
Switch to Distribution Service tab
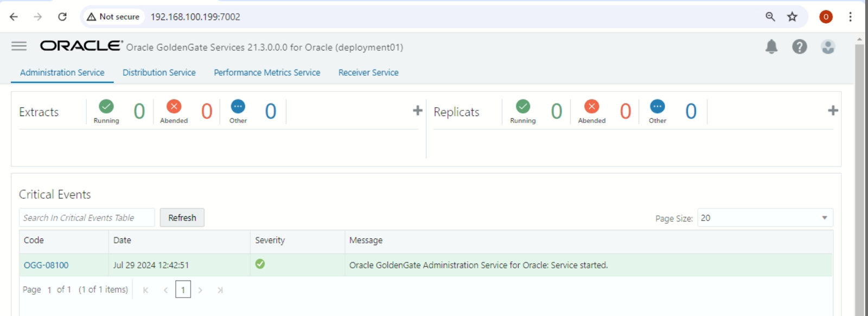[159, 73]
